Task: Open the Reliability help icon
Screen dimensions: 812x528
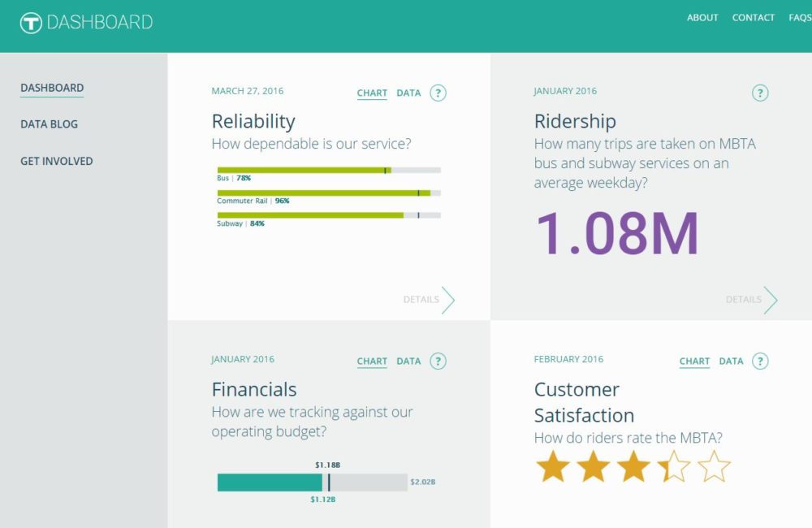Action: 438,93
